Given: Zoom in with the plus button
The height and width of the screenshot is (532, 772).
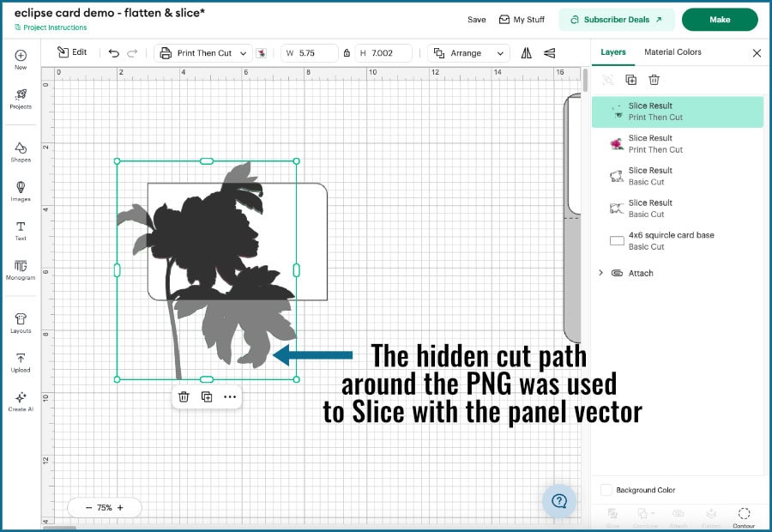Looking at the screenshot, I should pyautogui.click(x=120, y=507).
